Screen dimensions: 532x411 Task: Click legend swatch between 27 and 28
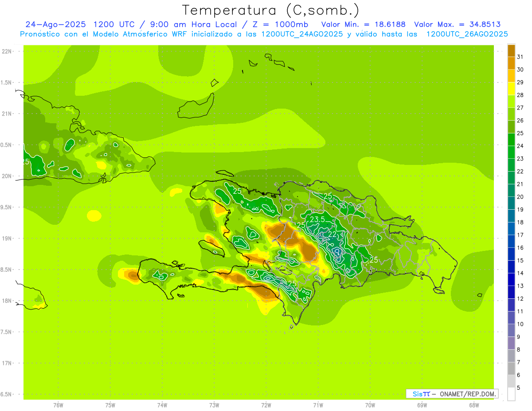[x=511, y=101]
